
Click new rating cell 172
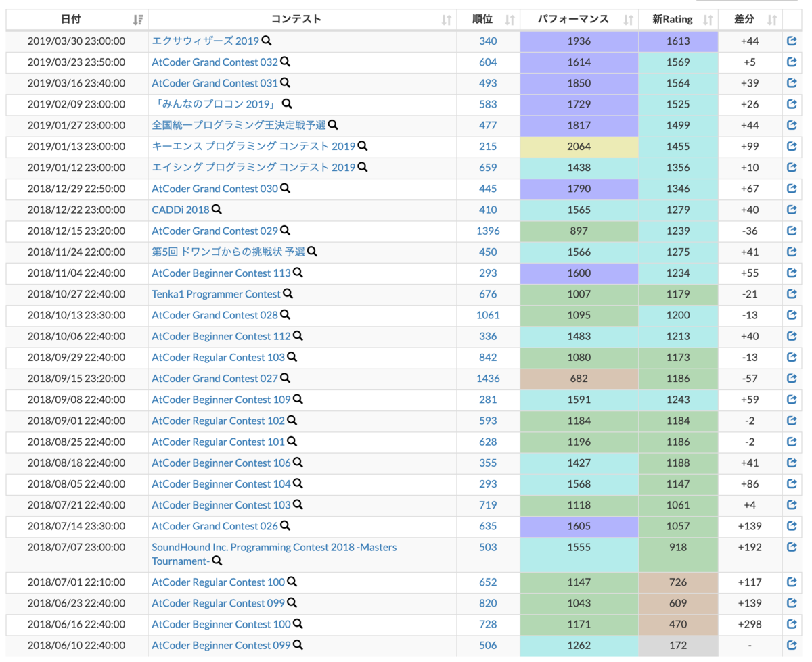click(x=678, y=646)
